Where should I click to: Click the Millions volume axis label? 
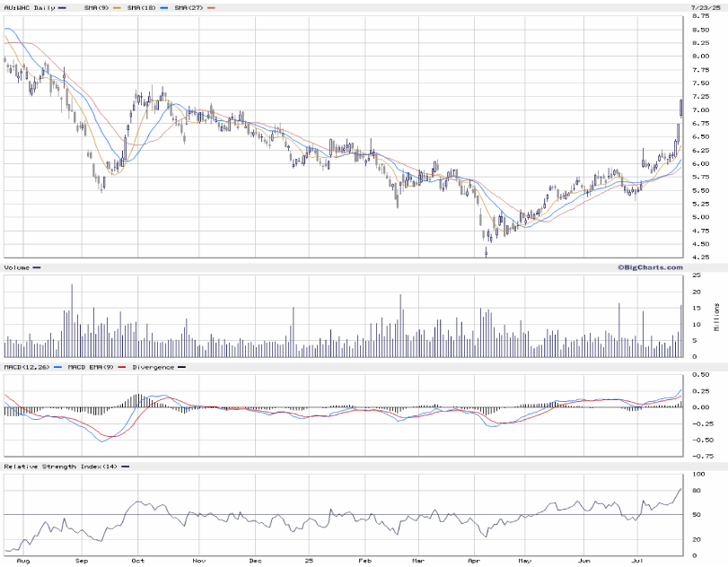tap(717, 317)
